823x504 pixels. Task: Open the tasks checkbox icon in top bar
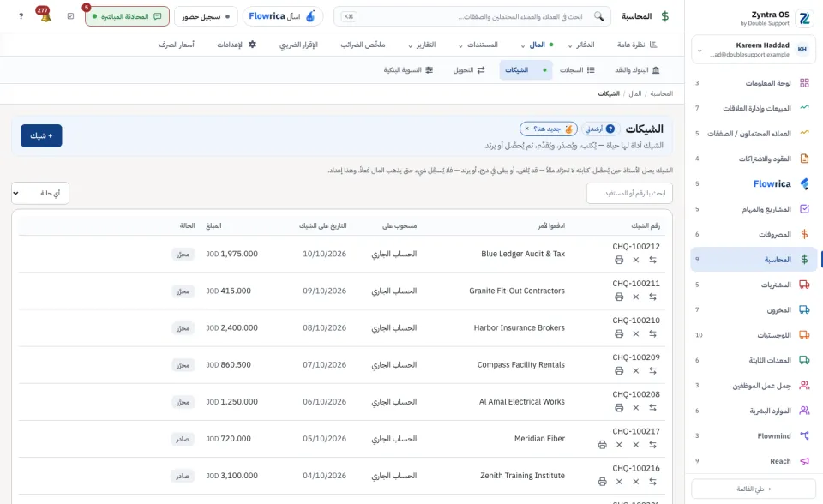point(71,16)
